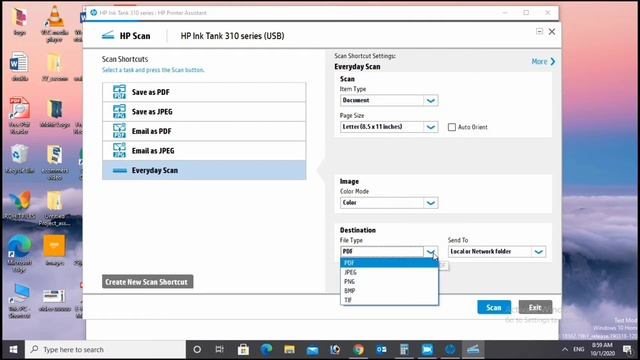
Task: Click the Email as PDF icon
Action: 119,131
